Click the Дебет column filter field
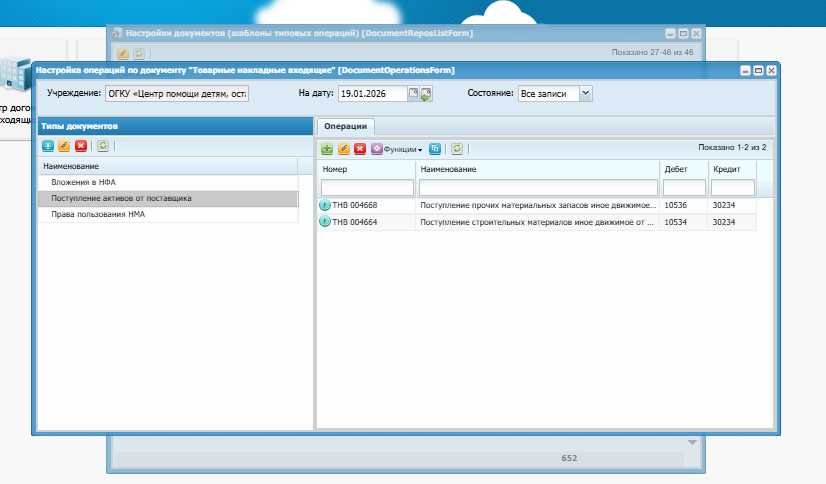 pos(684,187)
